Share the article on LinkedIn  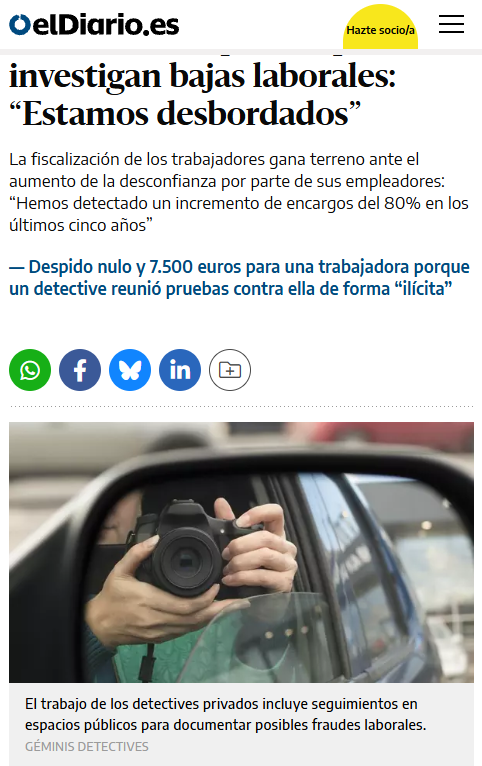pos(180,370)
